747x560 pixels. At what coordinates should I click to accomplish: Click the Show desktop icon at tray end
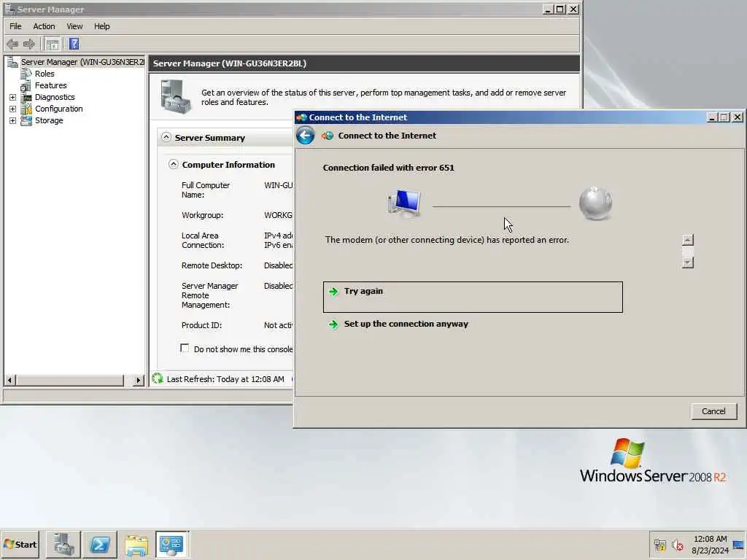tap(738, 545)
